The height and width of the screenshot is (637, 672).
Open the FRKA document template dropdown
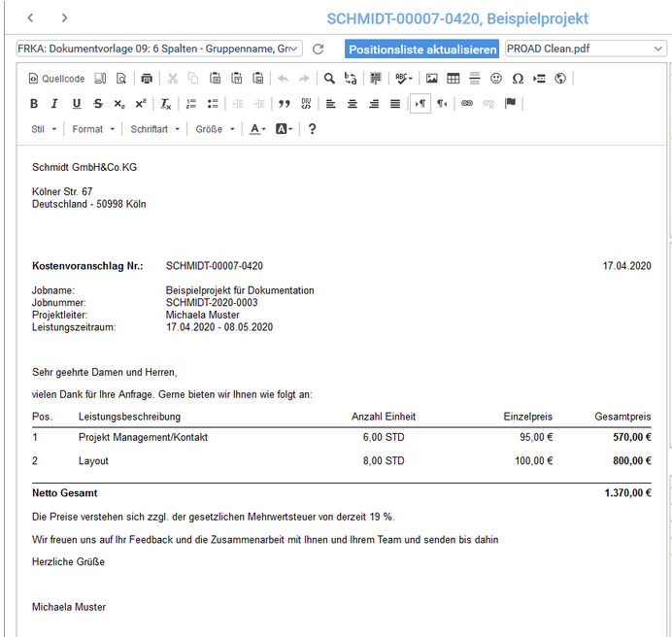click(x=159, y=49)
